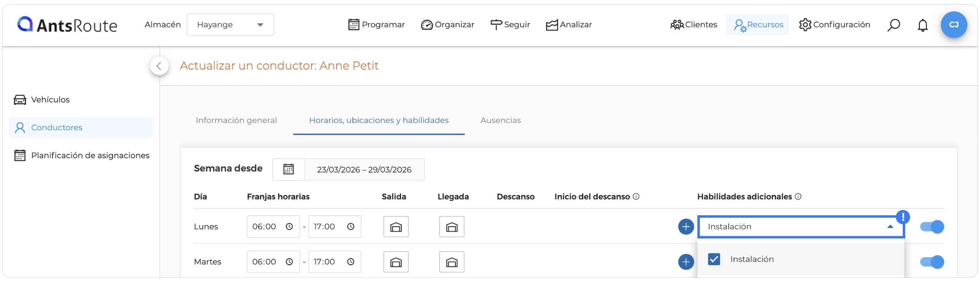Click the Franjas horarias column header
This screenshot has height=282, width=980.
278,197
